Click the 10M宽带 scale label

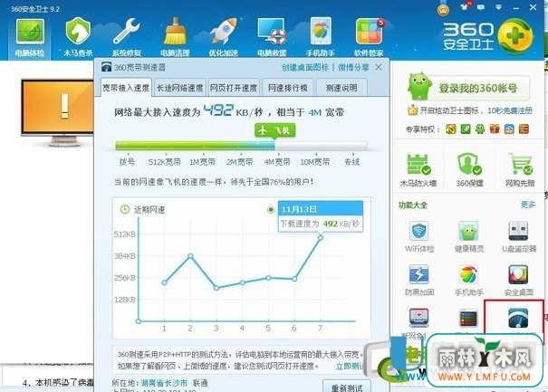click(315, 162)
